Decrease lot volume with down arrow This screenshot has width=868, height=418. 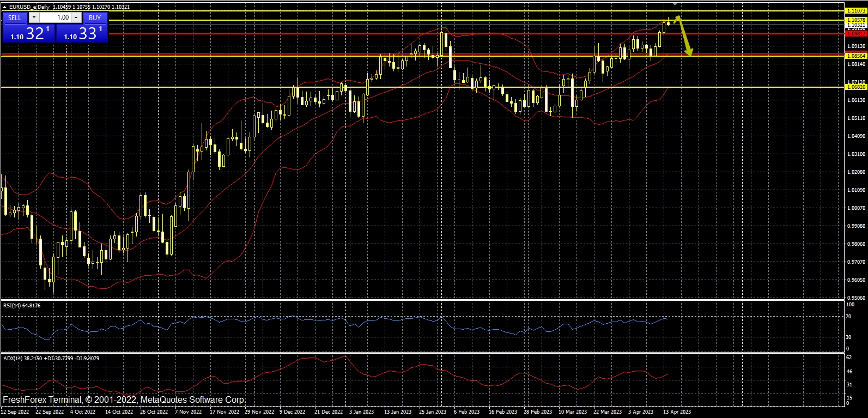(33, 17)
